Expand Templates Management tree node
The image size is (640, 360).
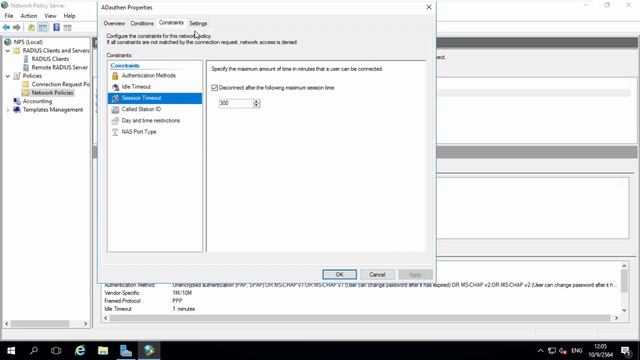8,110
